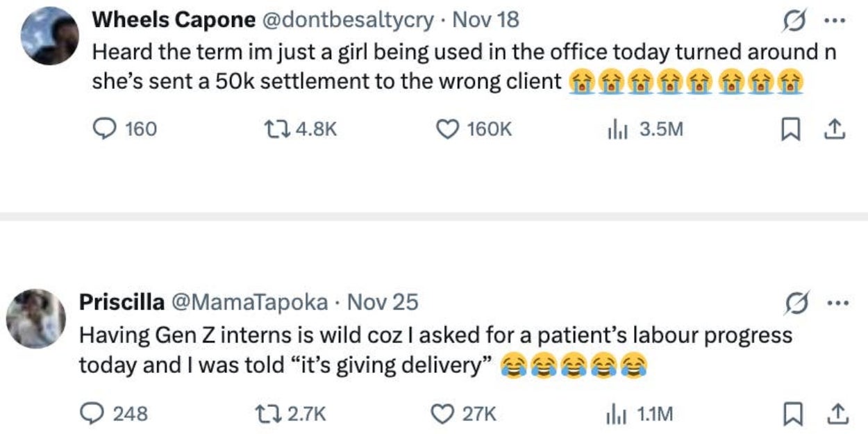Open the @dontbesaltycry profile handle
868x434 pixels.
[x=347, y=20]
